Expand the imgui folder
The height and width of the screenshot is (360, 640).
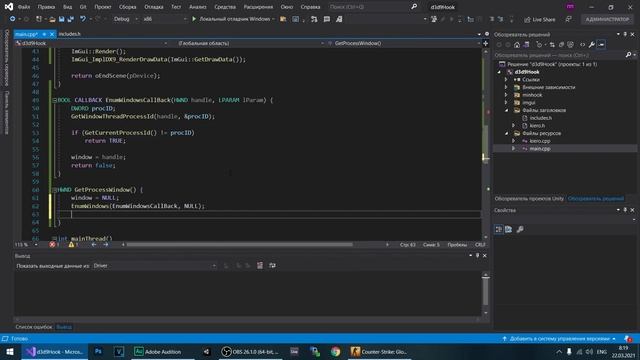(506, 103)
